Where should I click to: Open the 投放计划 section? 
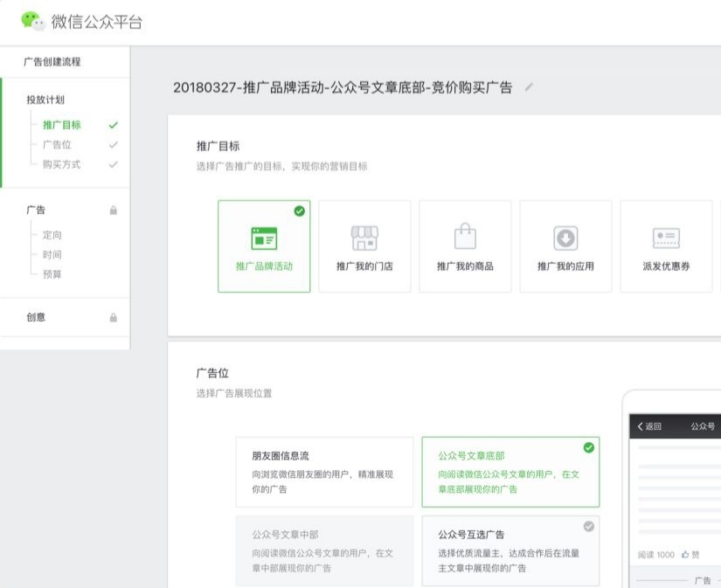[45, 100]
